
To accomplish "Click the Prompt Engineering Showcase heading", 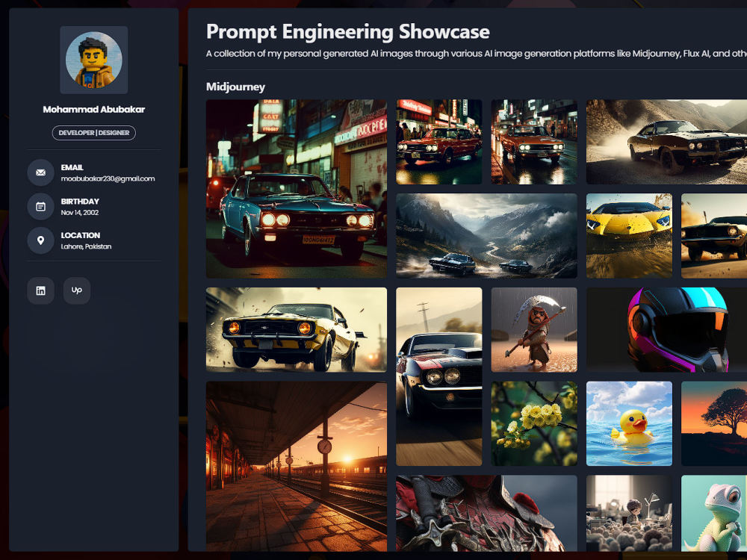I will point(348,32).
